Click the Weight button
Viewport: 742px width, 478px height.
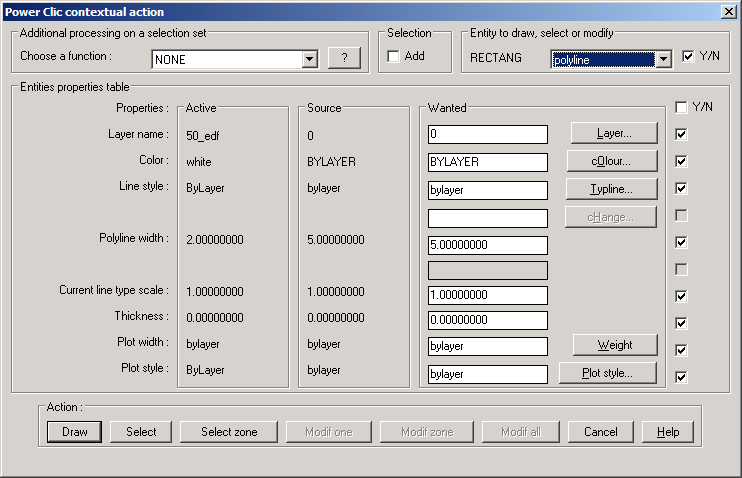click(615, 345)
